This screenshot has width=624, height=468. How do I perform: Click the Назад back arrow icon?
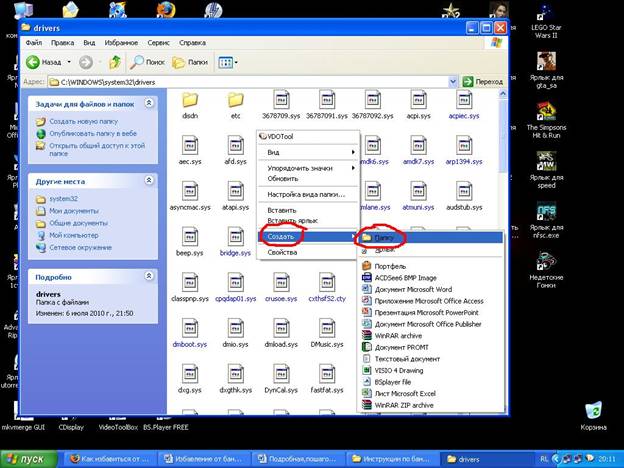coord(33,62)
